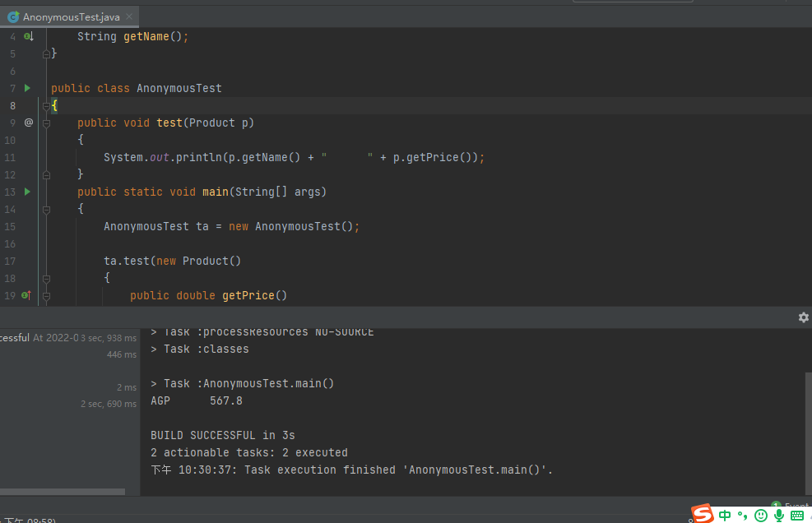Toggle Sogou punctuation mode icon
This screenshot has height=523, width=812.
pos(742,516)
